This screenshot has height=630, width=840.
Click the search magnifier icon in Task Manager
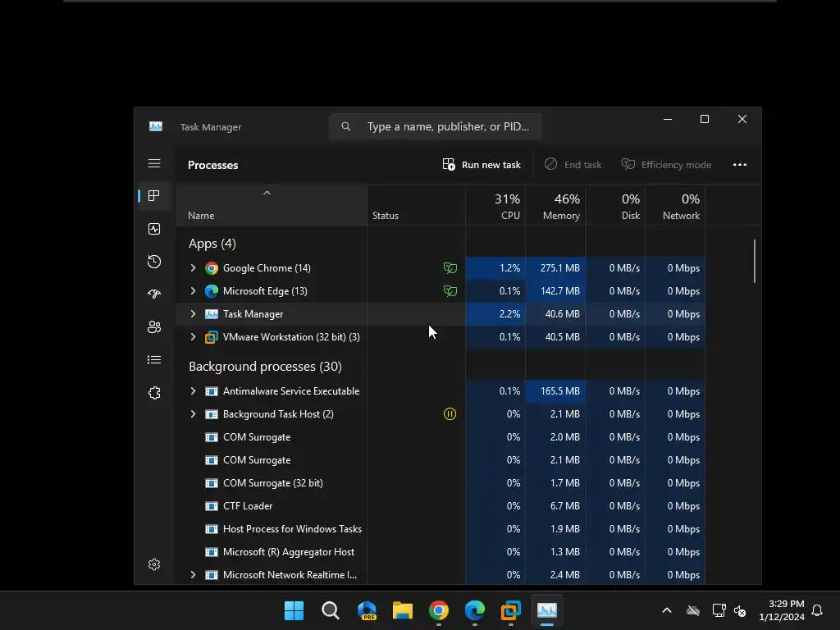[346, 126]
